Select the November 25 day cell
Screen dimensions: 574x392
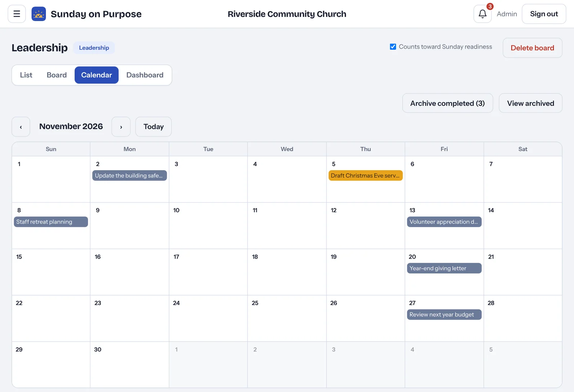click(287, 318)
